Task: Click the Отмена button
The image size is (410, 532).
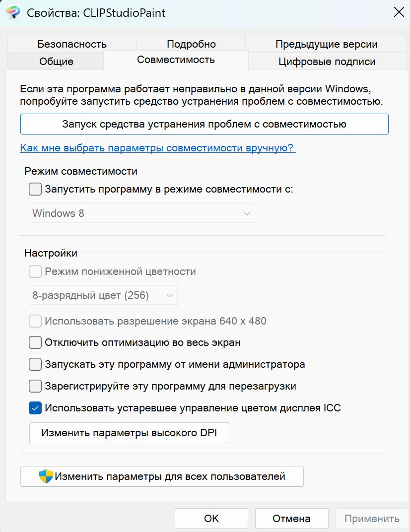Action: point(291,519)
